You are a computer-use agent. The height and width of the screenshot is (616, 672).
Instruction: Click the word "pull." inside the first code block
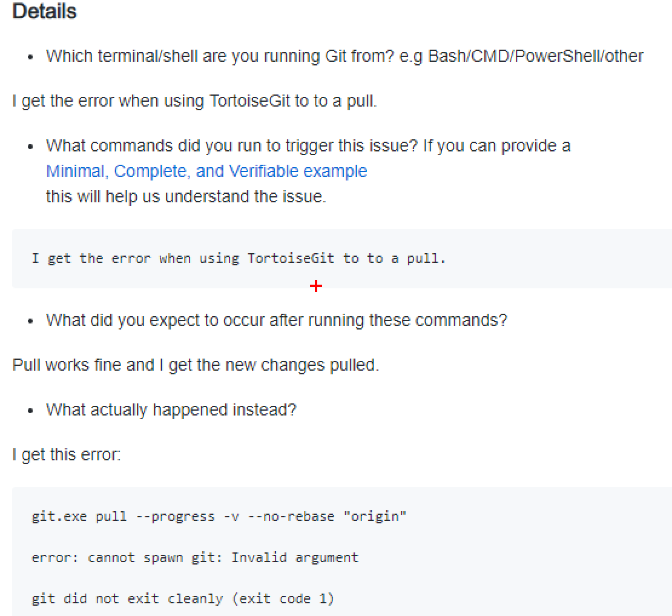pos(426,259)
